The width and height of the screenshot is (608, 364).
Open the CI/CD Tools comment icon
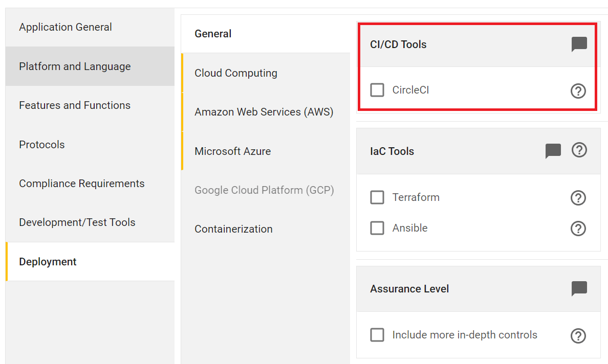pyautogui.click(x=579, y=44)
